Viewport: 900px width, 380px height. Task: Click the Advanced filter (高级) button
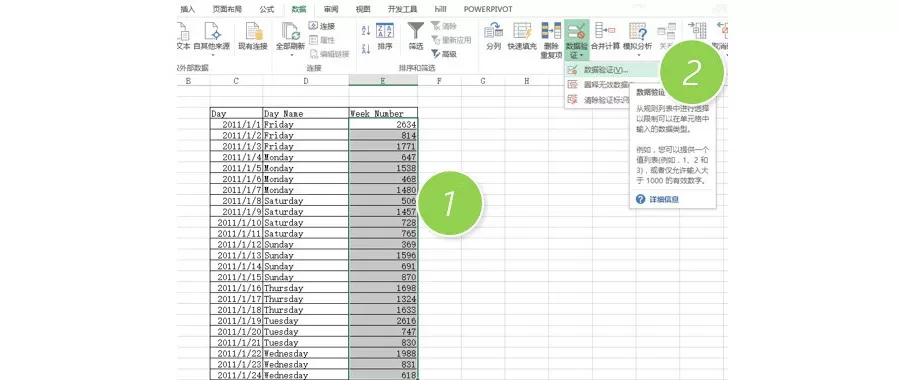click(443, 54)
